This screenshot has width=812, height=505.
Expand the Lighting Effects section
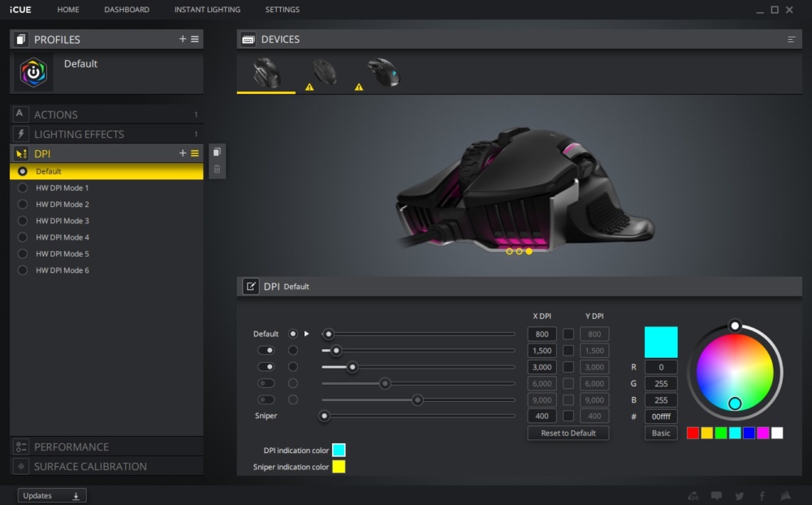[x=106, y=134]
